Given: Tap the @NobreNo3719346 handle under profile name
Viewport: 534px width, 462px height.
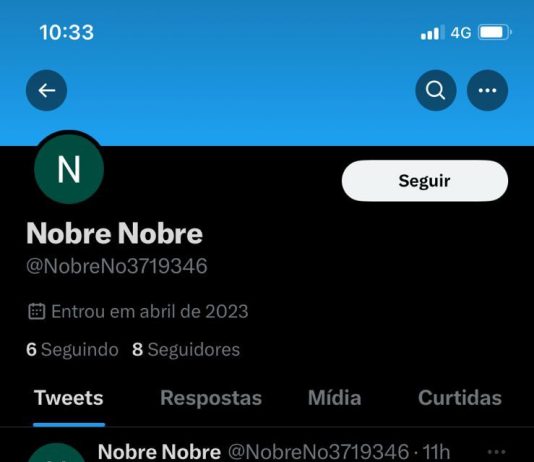Looking at the screenshot, I should coord(117,266).
